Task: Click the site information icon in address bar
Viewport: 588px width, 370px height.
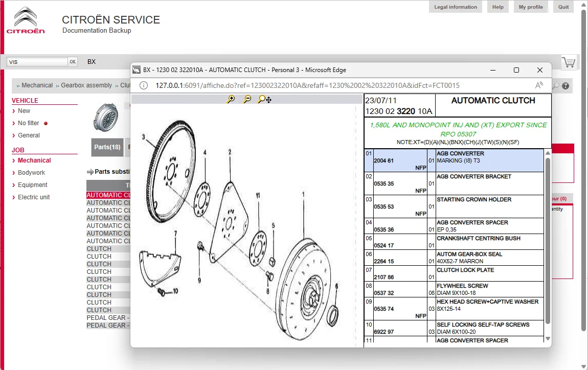Action: pyautogui.click(x=144, y=85)
